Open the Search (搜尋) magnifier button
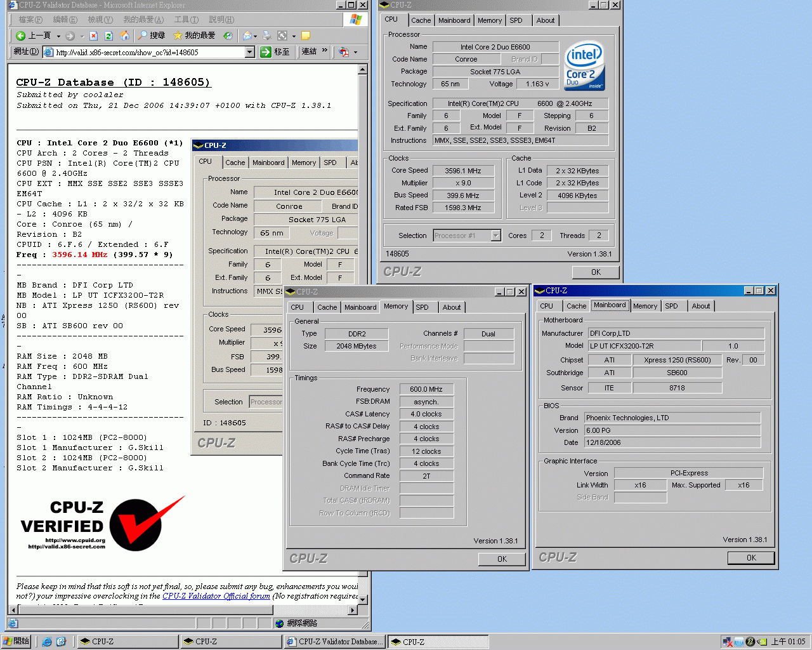 [x=151, y=36]
